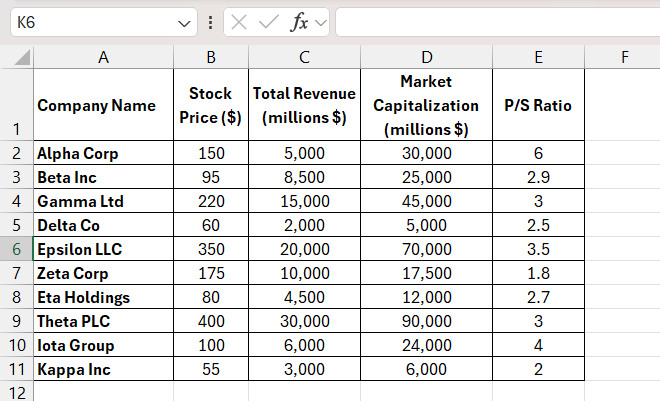Click the Company Name header cell
The height and width of the screenshot is (401, 660).
tap(104, 104)
